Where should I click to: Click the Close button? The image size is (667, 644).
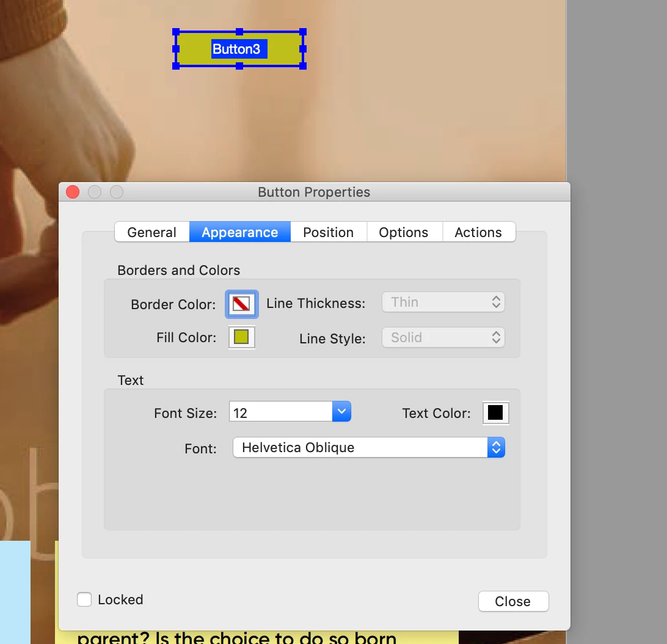click(x=514, y=601)
